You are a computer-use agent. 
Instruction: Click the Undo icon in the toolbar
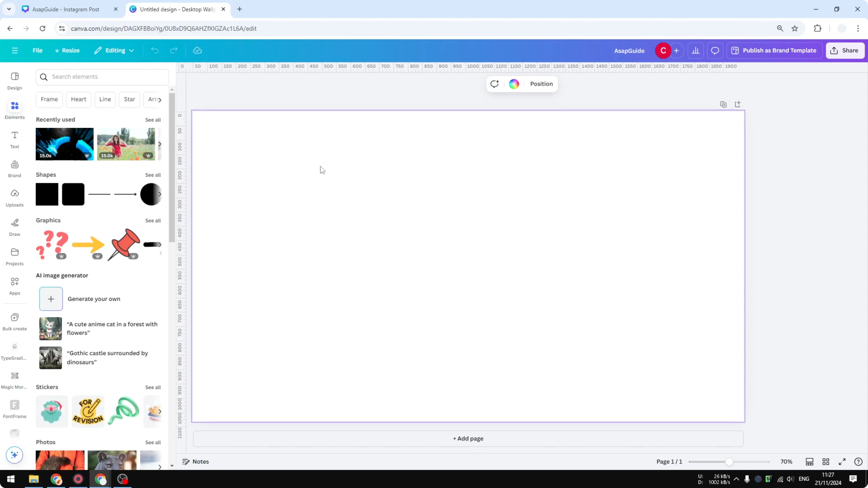155,50
